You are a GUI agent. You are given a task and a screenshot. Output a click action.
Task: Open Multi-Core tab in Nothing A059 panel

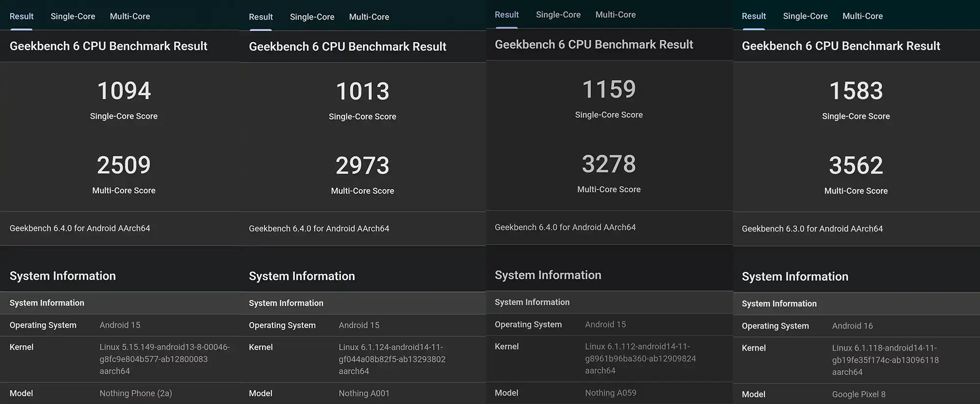coord(615,15)
